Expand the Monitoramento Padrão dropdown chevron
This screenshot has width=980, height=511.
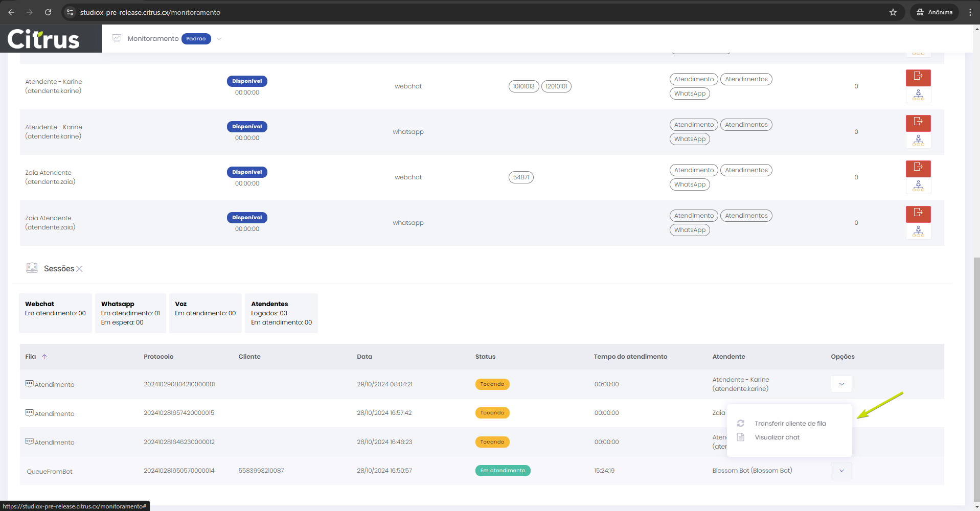click(219, 39)
